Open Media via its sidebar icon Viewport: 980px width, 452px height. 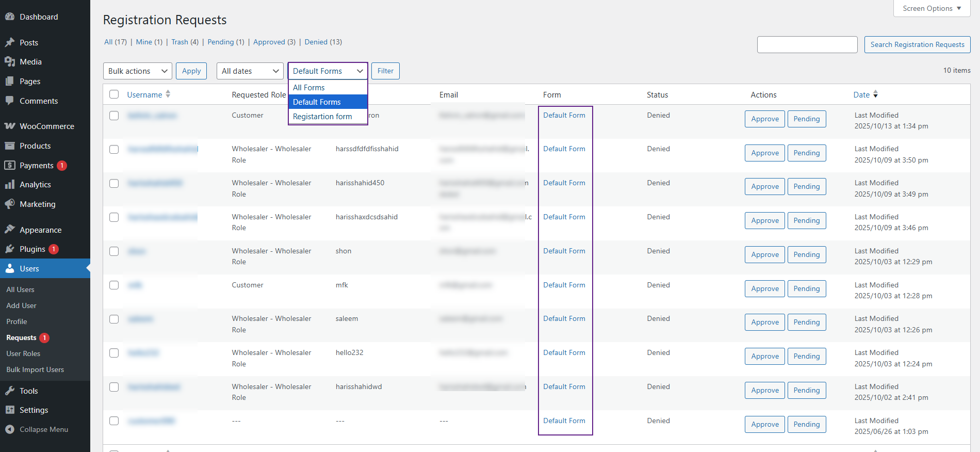(x=9, y=62)
